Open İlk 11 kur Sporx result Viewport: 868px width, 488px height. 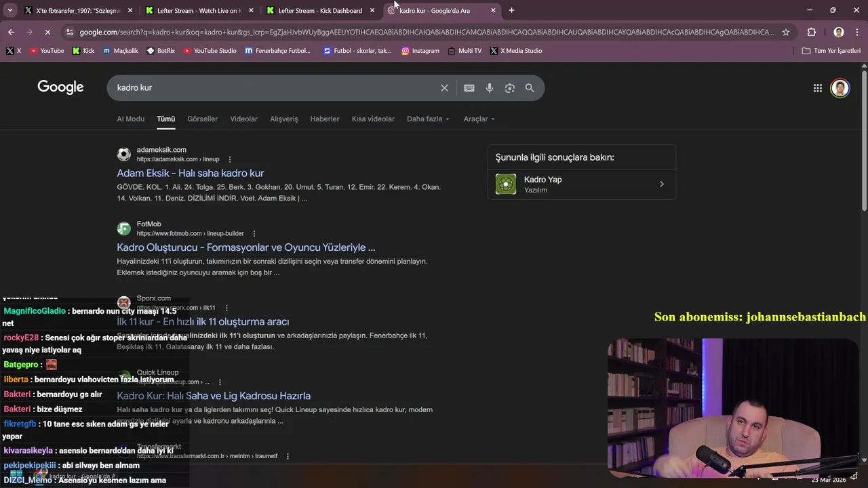pos(203,322)
